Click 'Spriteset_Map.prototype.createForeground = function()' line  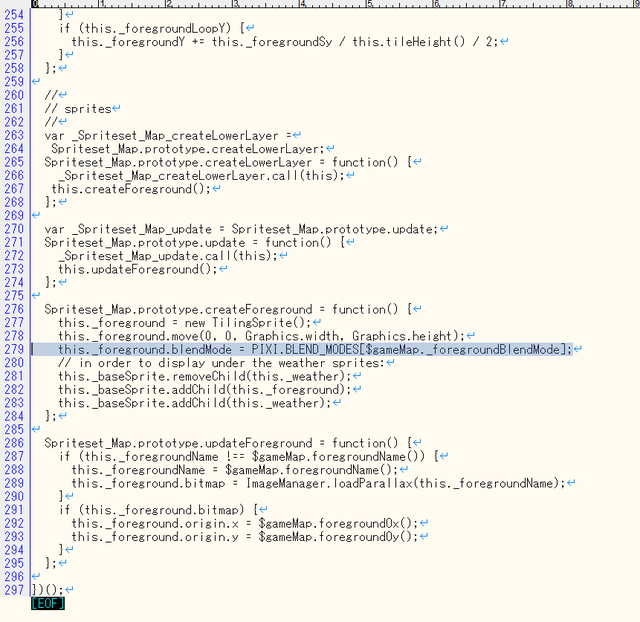228,309
